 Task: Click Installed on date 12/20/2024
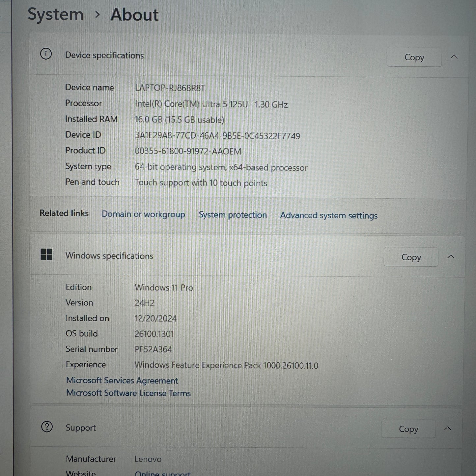click(x=155, y=319)
